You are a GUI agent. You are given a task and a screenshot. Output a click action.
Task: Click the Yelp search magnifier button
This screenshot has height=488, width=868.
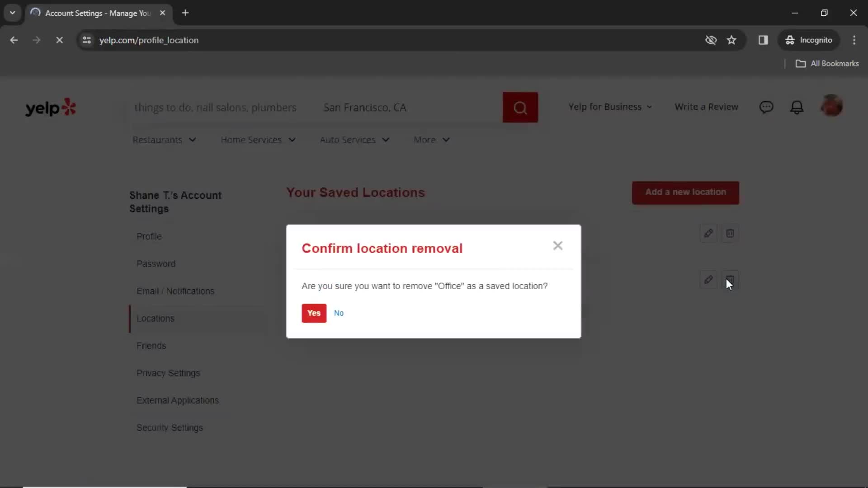coord(520,107)
